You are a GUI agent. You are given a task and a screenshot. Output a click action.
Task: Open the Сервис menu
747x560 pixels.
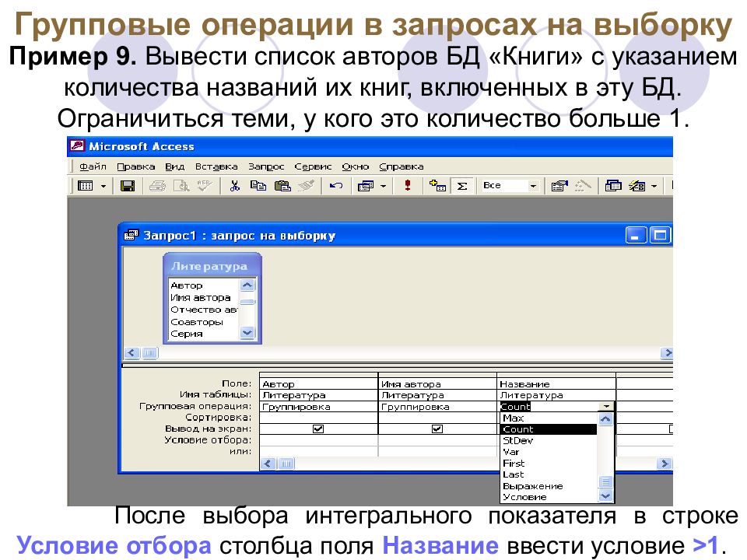(313, 166)
